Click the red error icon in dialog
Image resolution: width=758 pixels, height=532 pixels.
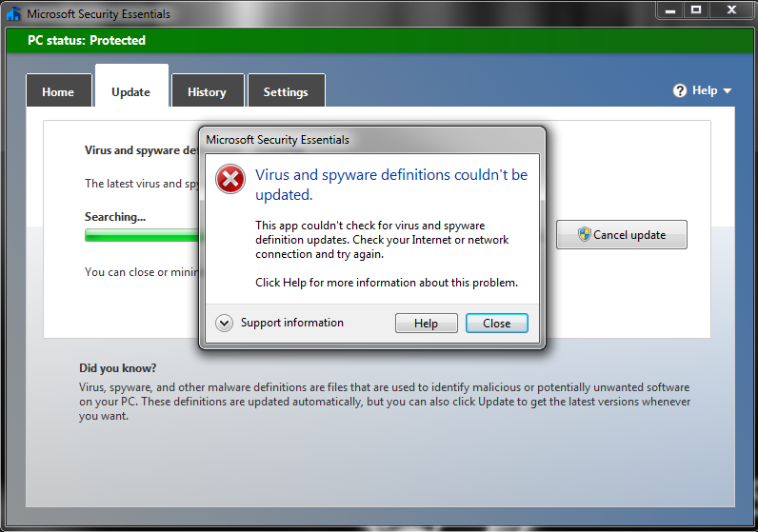[x=230, y=179]
